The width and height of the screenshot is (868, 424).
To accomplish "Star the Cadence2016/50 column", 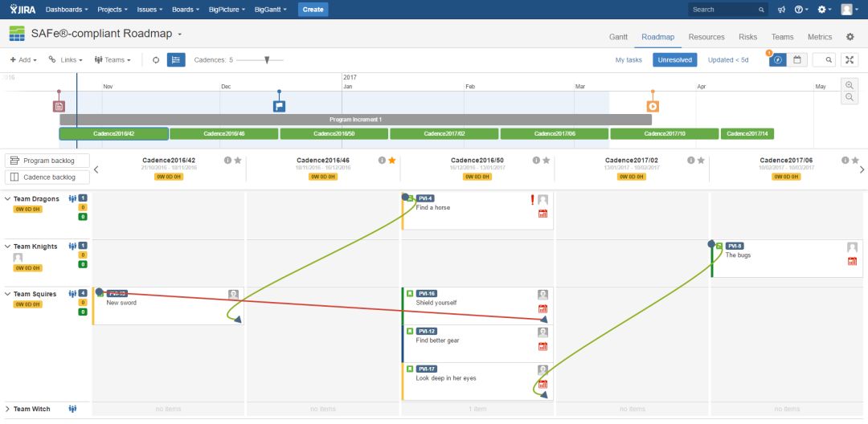I will pyautogui.click(x=546, y=161).
